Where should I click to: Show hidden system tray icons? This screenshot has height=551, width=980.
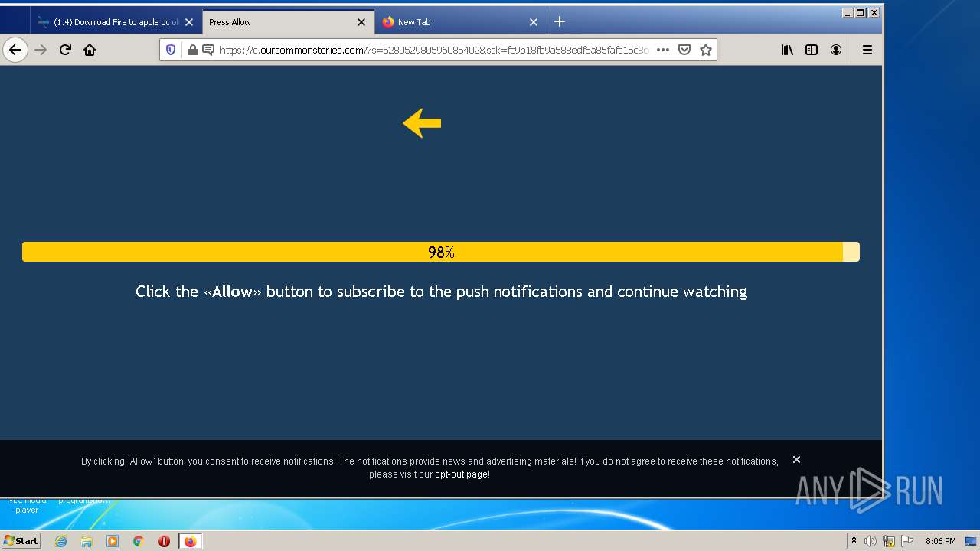click(x=854, y=541)
